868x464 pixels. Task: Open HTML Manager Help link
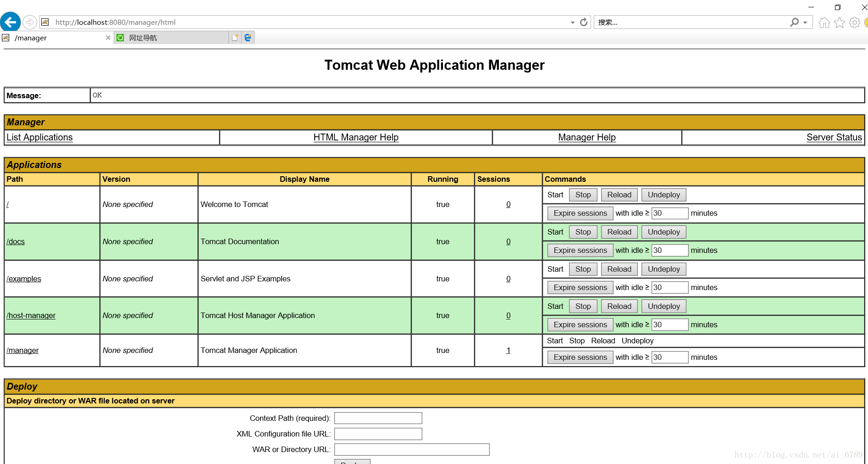point(356,137)
